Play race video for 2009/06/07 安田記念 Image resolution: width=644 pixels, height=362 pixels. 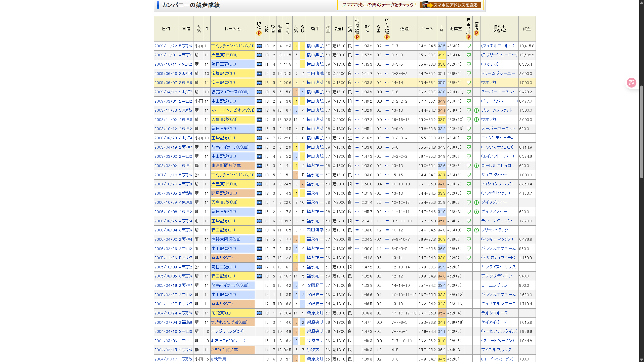tap(259, 83)
